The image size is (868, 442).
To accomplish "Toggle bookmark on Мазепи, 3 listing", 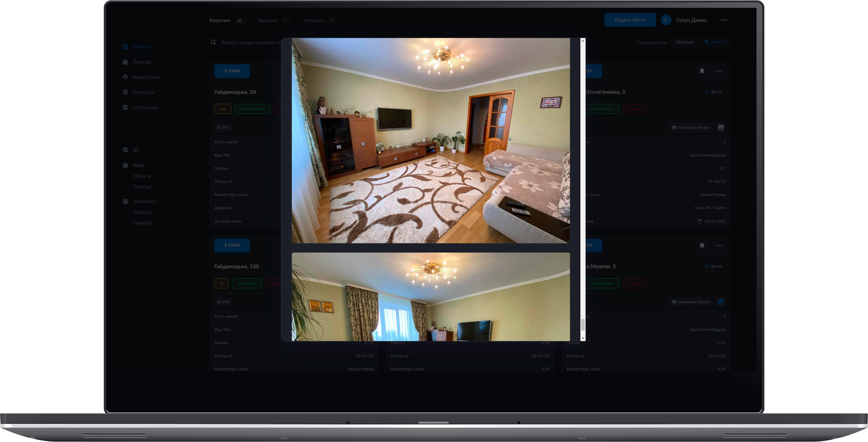I will [702, 246].
